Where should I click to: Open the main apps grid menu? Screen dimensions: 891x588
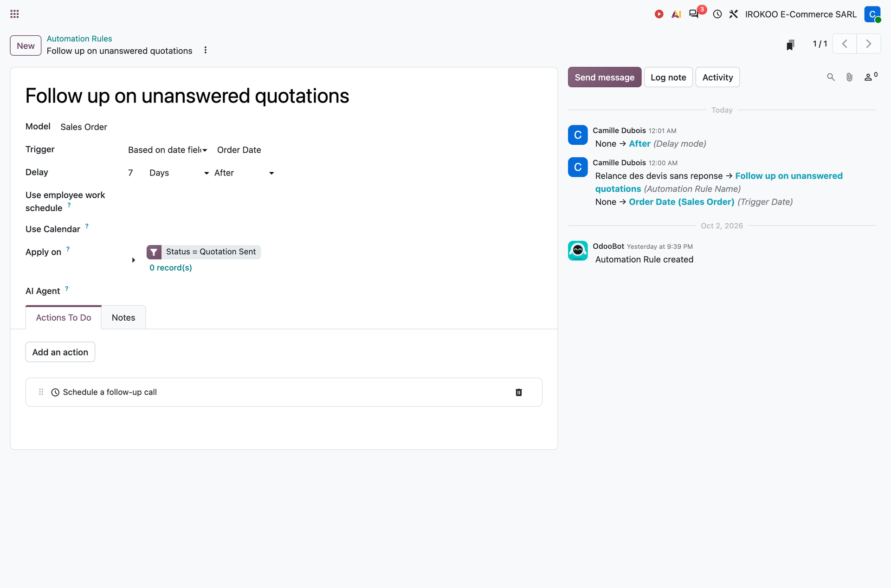pos(14,14)
